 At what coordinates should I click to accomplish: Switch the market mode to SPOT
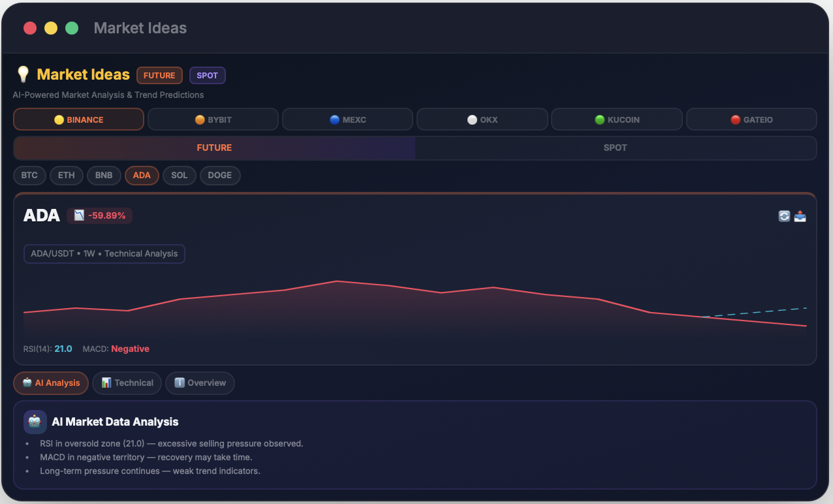pos(615,148)
